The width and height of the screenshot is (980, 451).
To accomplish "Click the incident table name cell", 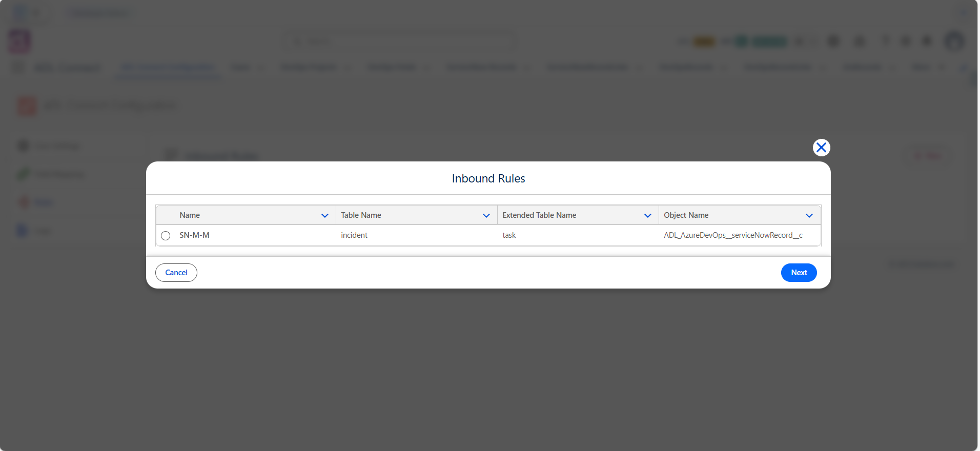I will pos(354,235).
